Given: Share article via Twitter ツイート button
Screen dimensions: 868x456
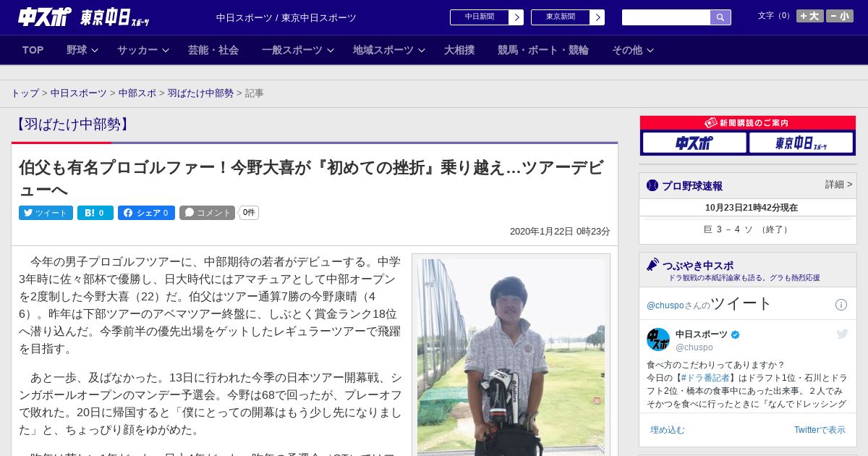Looking at the screenshot, I should 46,213.
